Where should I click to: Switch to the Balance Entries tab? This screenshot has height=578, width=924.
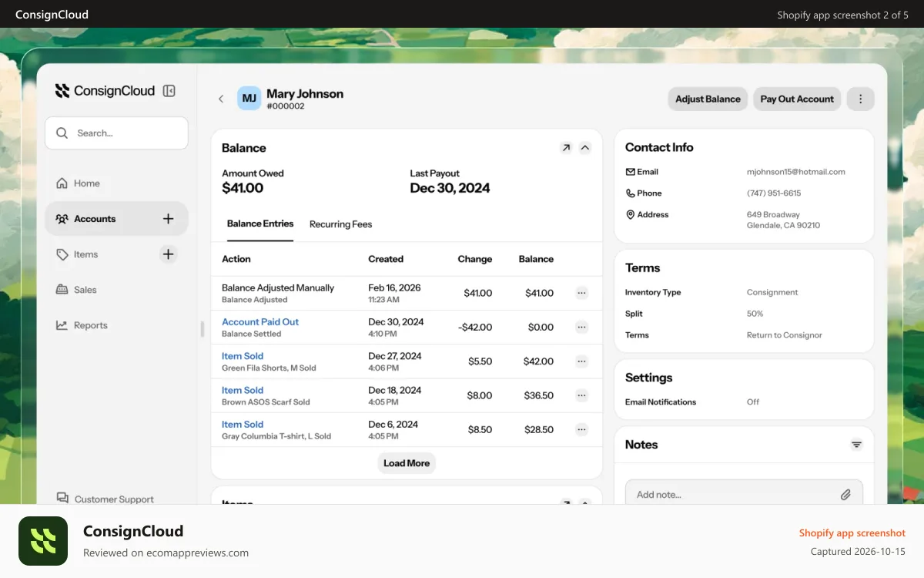[x=260, y=223]
